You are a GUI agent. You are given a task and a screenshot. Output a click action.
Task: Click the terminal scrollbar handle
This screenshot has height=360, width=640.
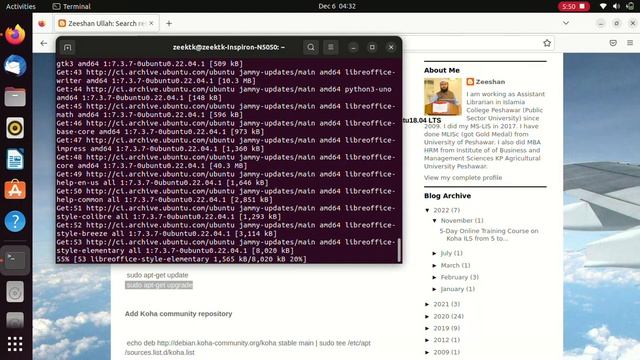pos(399,250)
